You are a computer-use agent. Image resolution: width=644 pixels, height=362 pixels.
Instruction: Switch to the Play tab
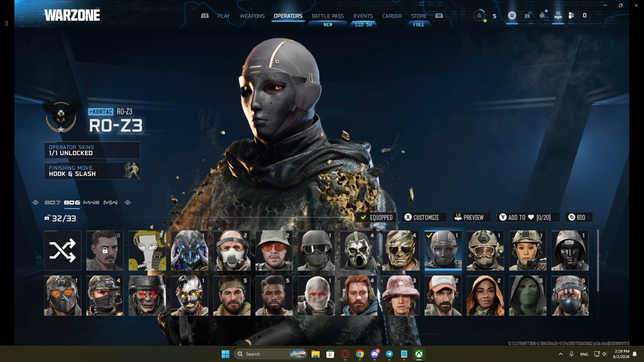click(223, 16)
